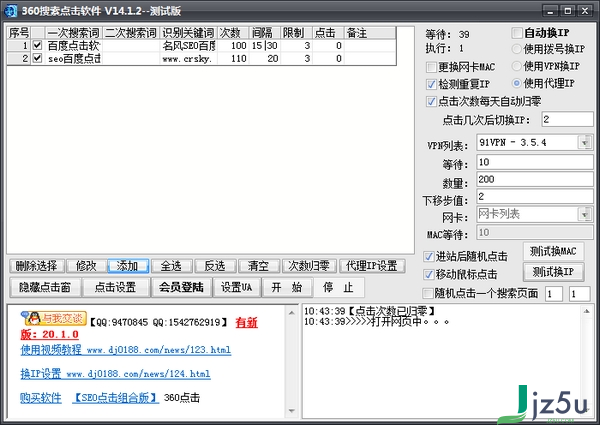Screen dimensions: 600x425
Task: Focus 下移步值 input field
Action: (x=535, y=197)
